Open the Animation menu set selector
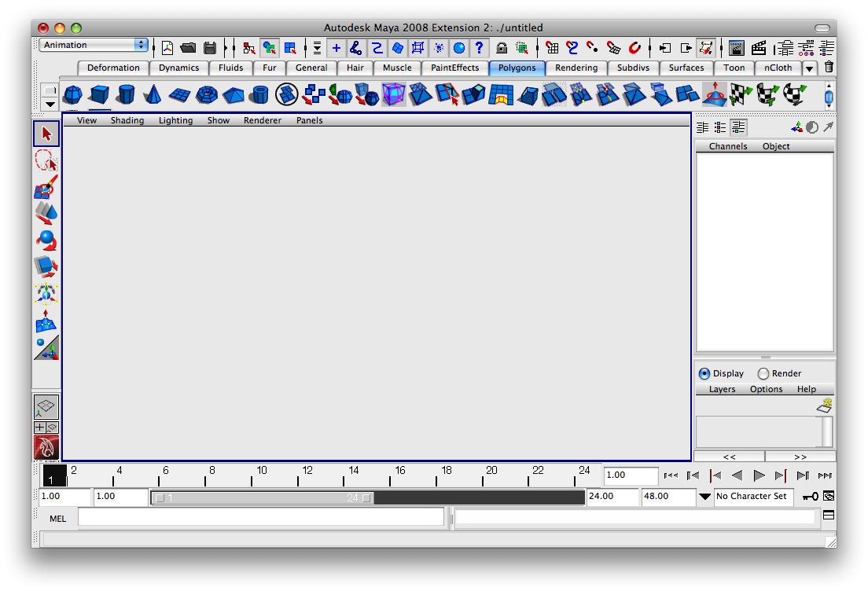The image size is (868, 591). point(93,45)
